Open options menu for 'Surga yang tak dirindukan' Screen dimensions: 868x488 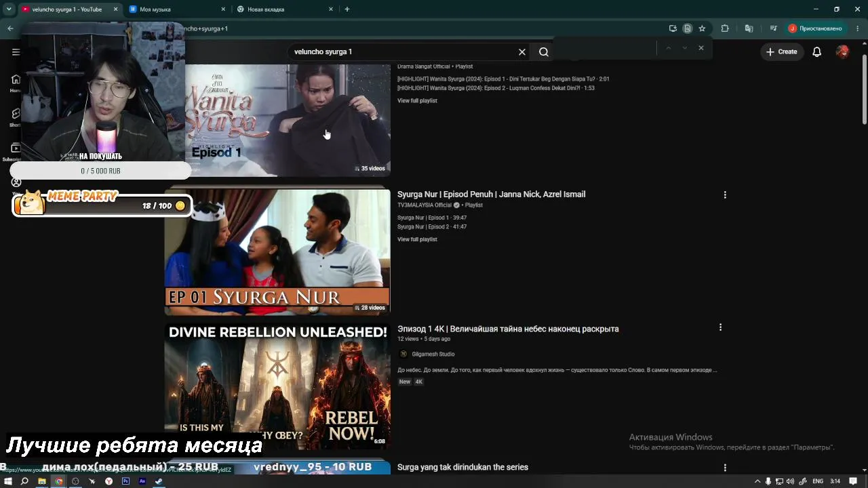pyautogui.click(x=725, y=468)
